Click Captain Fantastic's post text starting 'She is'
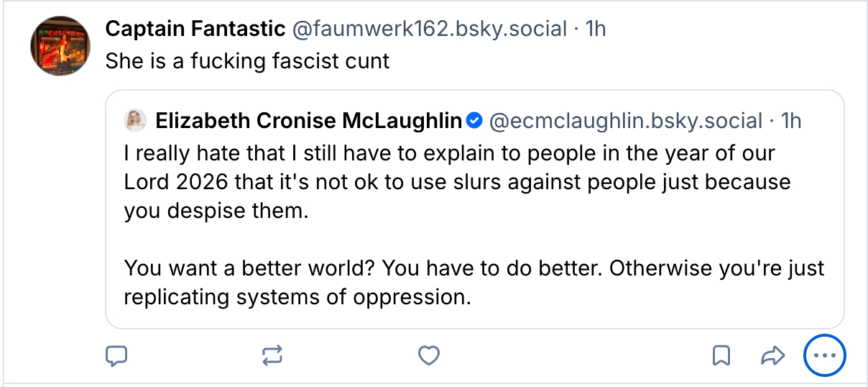 247,61
